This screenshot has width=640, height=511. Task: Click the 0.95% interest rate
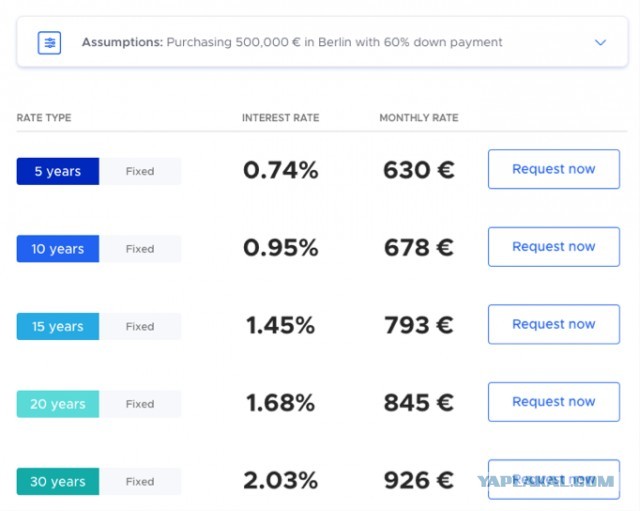(280, 247)
